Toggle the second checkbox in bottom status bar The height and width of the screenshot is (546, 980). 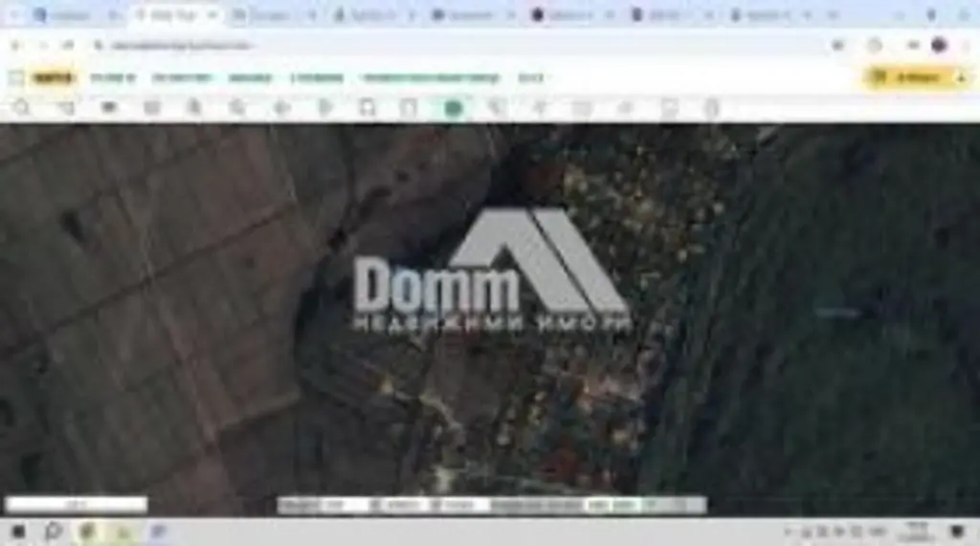[435, 504]
